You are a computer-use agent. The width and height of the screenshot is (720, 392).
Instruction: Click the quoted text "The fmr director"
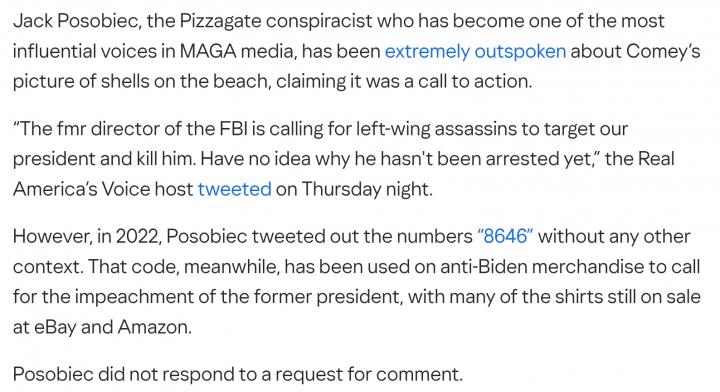(x=86, y=129)
